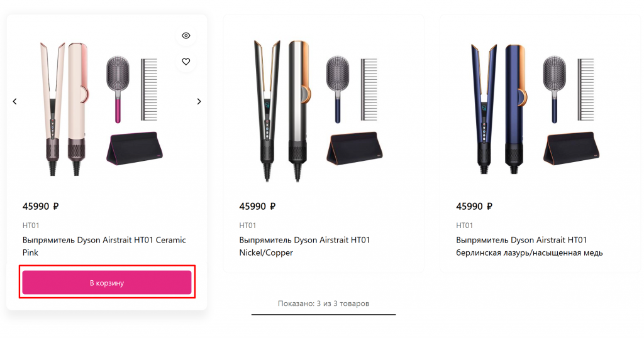The image size is (644, 338).
Task: Click the 45990 ₽ price of Nickel/Copper
Action: [x=257, y=206]
